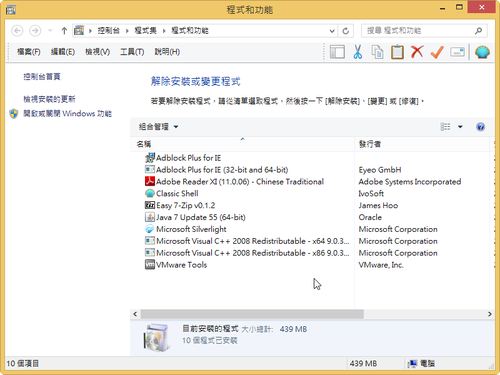Click the Classic Shell navigation pane toolbar icon
This screenshot has height=375, width=500.
[337, 52]
